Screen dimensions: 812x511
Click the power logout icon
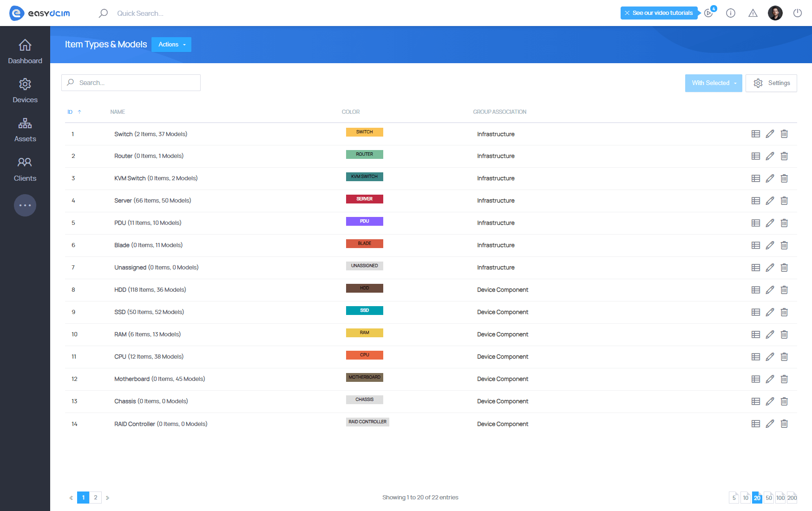[x=797, y=13]
